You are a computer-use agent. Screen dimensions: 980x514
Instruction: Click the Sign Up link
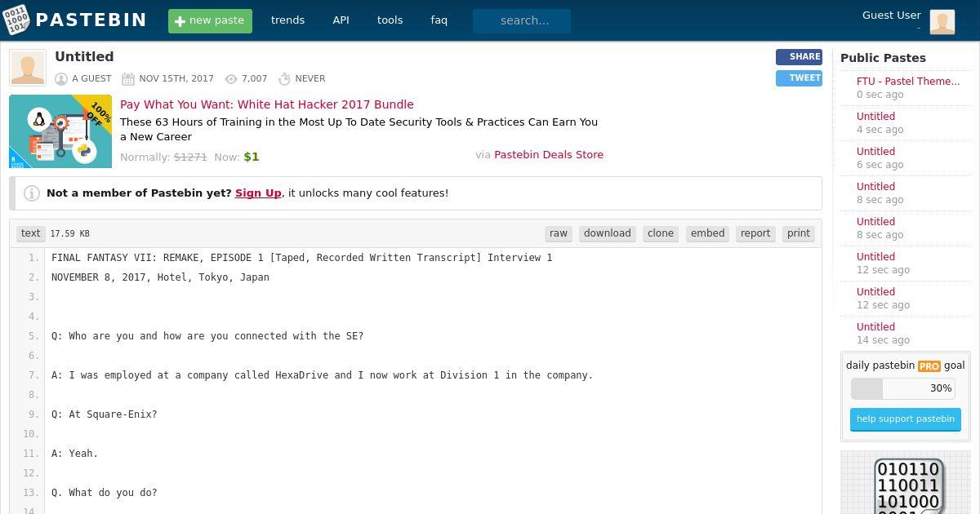258,193
